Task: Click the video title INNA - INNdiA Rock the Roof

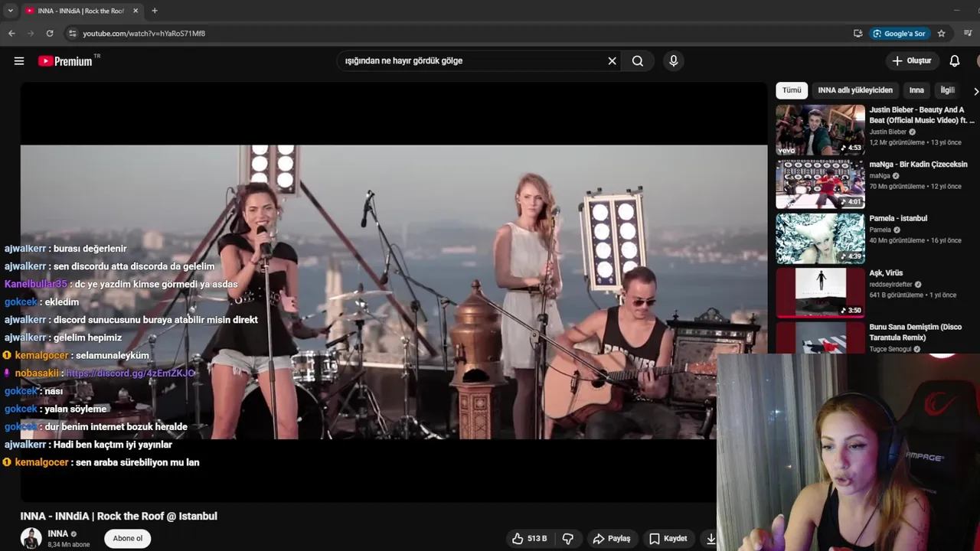Action: [119, 517]
